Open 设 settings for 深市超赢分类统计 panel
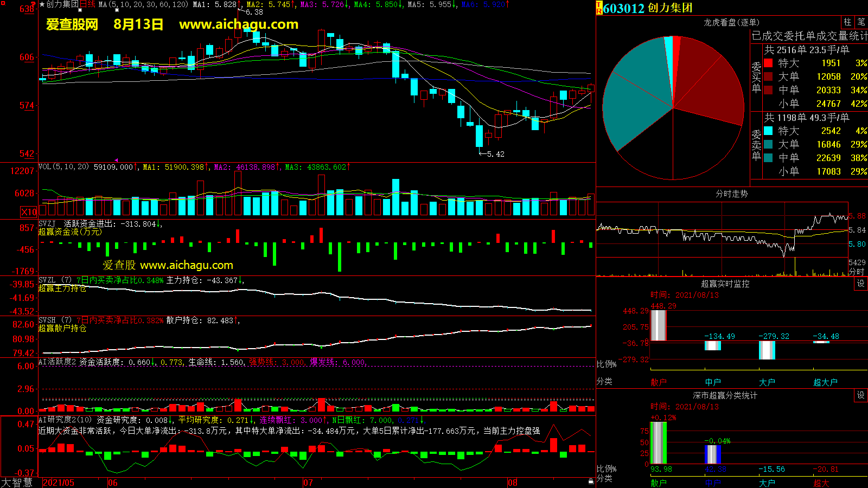This screenshot has width=868, height=488. coord(860,395)
